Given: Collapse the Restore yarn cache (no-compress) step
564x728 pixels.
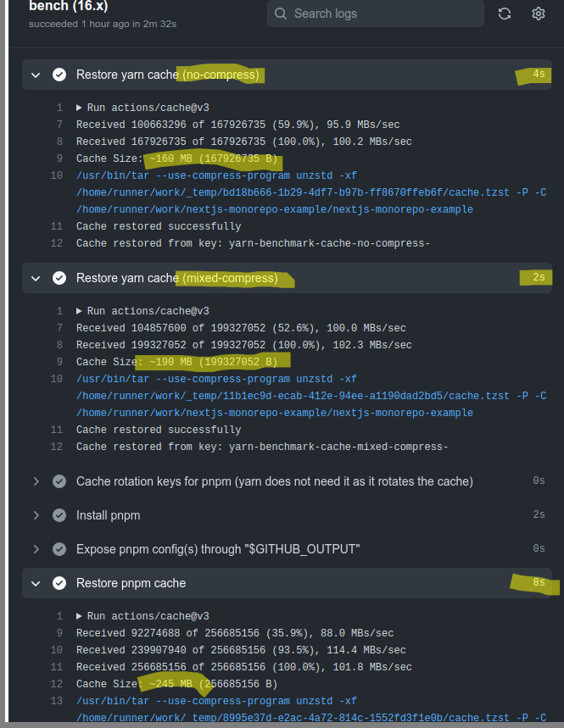Looking at the screenshot, I should point(35,74).
